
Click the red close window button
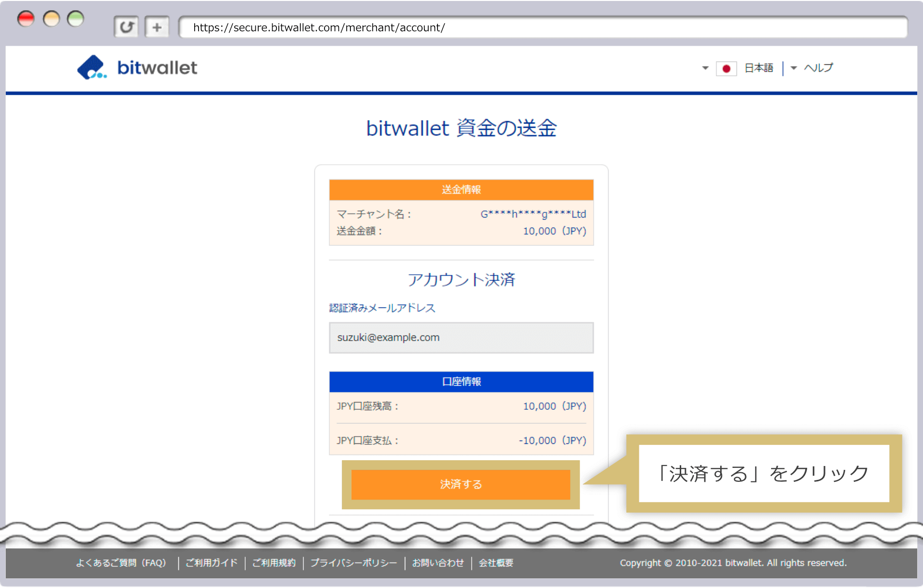26,19
